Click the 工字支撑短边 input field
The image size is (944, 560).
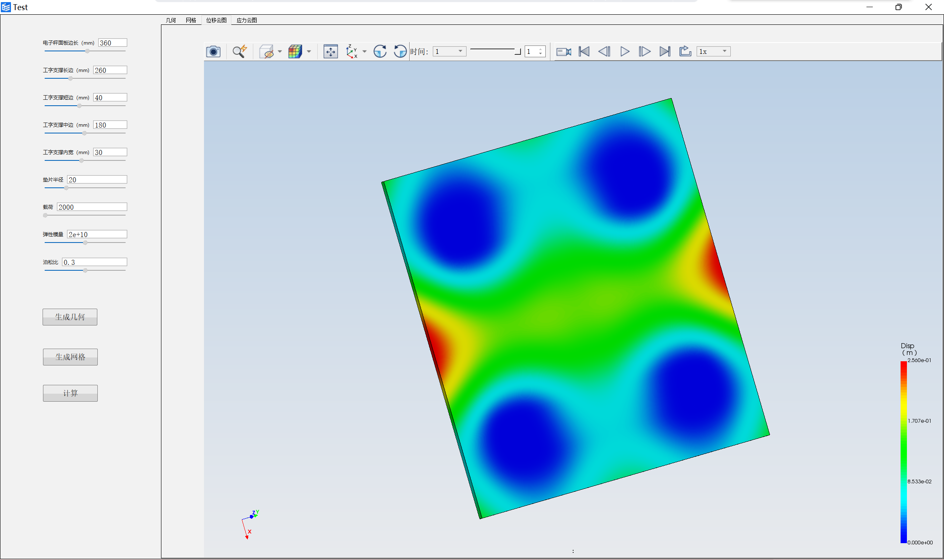point(110,97)
